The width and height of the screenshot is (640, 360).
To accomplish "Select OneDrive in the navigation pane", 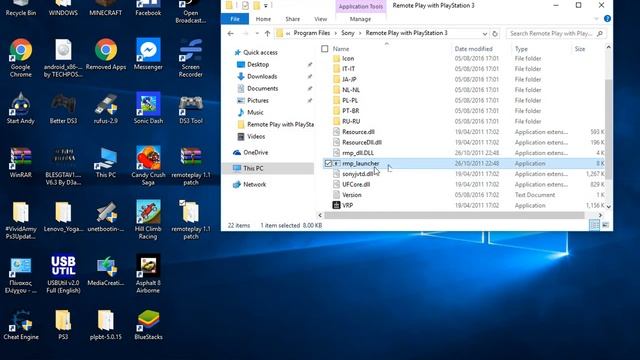I will pos(256,152).
